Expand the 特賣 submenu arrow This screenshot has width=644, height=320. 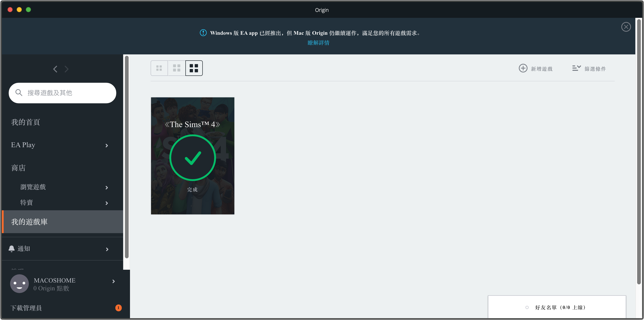click(107, 203)
